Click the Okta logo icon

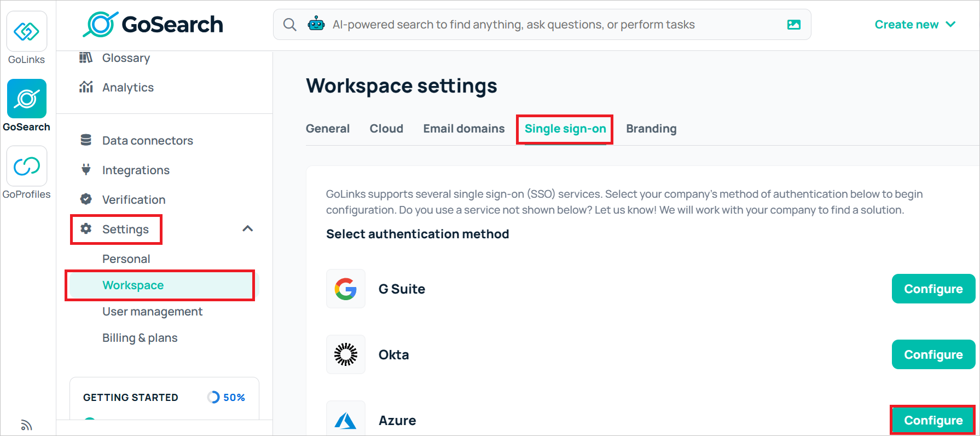pyautogui.click(x=346, y=354)
